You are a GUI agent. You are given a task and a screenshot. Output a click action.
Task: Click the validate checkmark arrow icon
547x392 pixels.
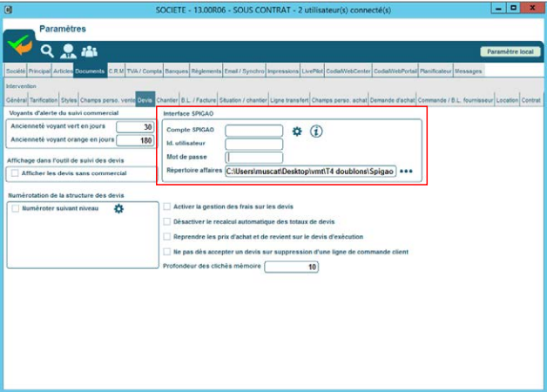[x=20, y=45]
